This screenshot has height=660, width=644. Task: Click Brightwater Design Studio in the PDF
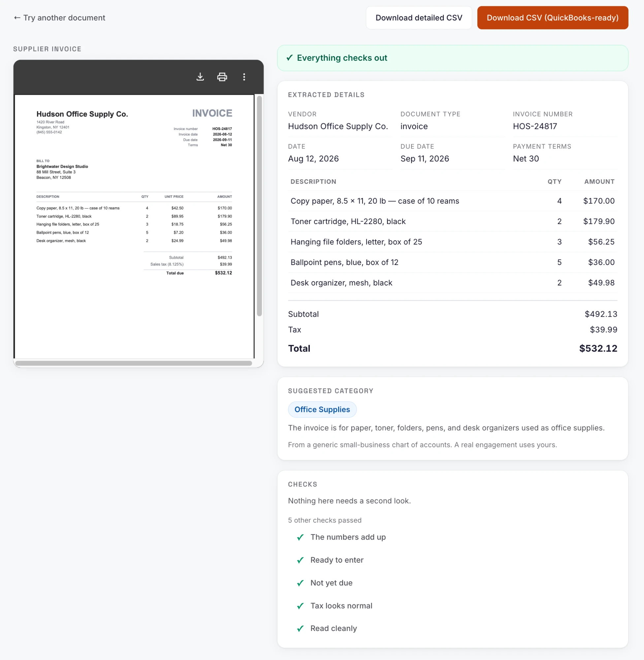point(62,166)
